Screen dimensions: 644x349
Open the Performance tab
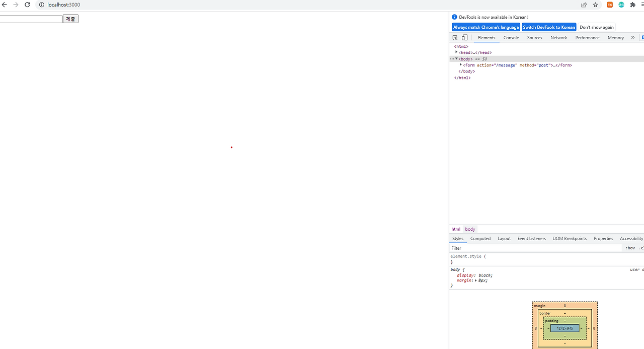[588, 38]
